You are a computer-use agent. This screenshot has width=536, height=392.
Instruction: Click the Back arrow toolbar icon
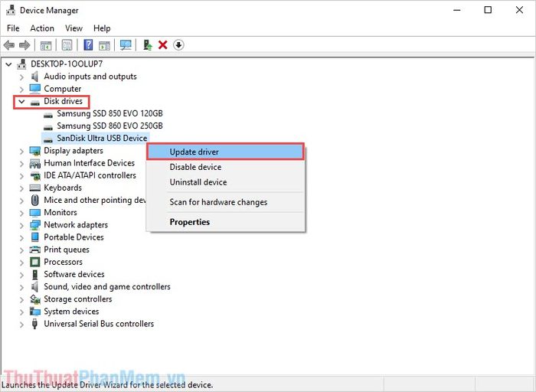pyautogui.click(x=9, y=45)
